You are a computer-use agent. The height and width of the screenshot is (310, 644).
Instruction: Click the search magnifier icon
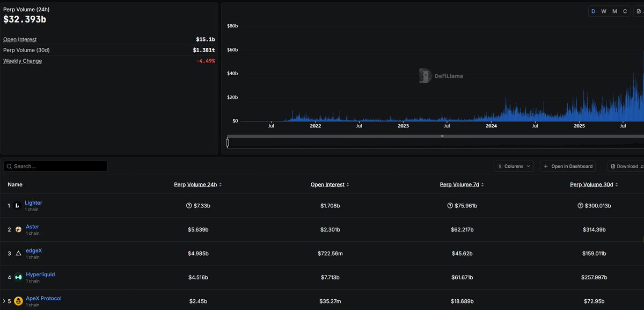[x=10, y=167]
